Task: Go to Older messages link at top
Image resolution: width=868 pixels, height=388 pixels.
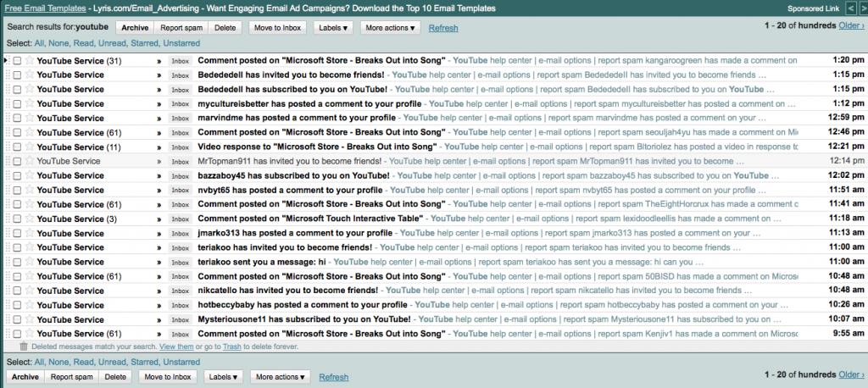Action: click(852, 26)
